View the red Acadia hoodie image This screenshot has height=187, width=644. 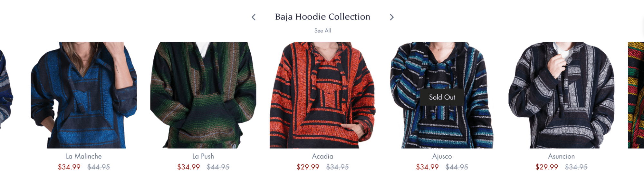click(322, 95)
